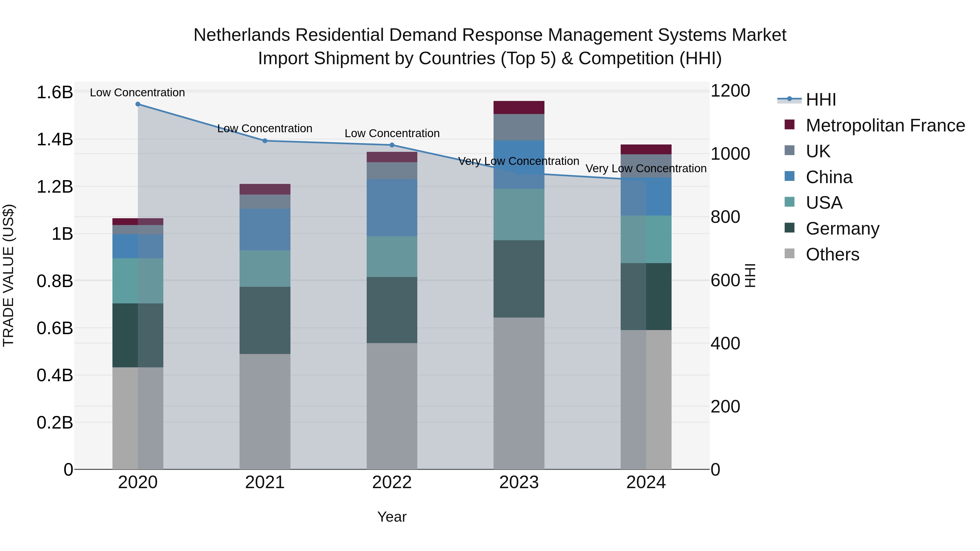Click the 2023 x-axis year label

[519, 482]
